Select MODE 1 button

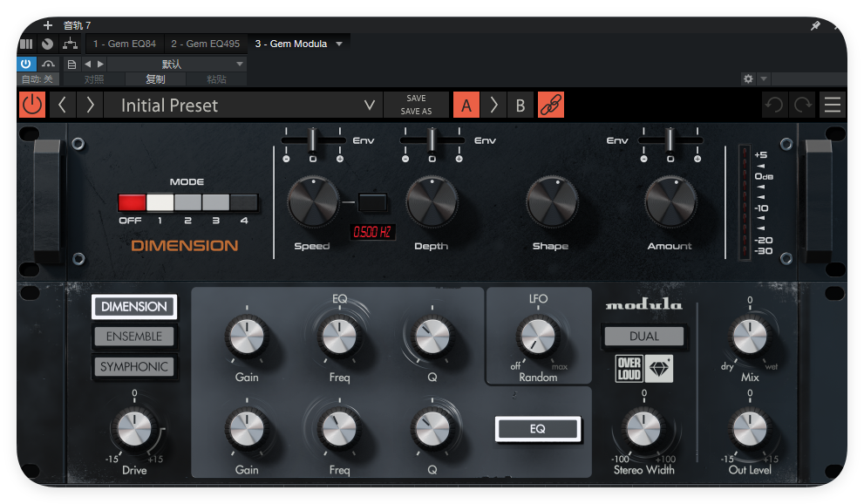[160, 202]
